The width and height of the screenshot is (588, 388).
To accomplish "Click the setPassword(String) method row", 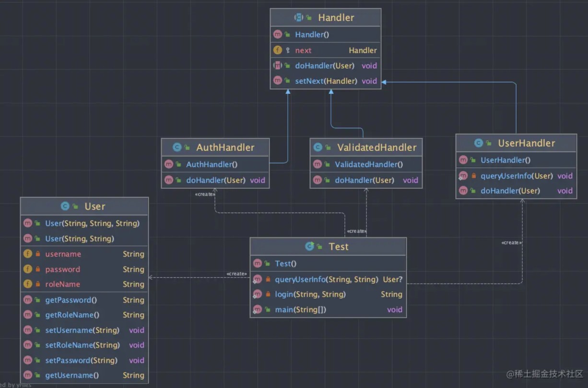I will coord(84,360).
